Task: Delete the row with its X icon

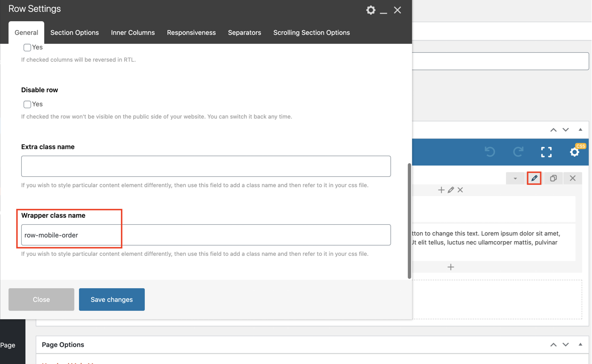Action: pos(573,178)
